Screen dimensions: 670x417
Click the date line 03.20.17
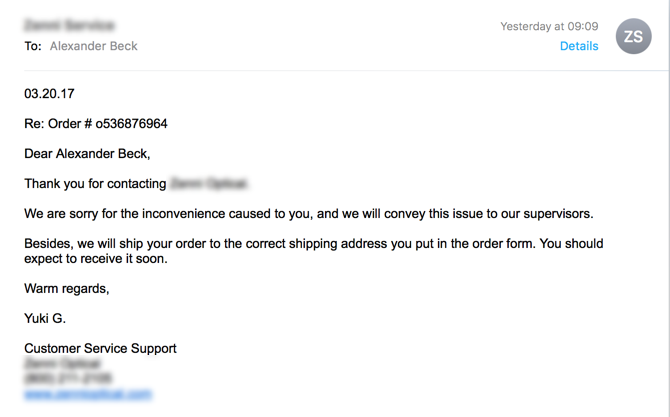(x=49, y=94)
